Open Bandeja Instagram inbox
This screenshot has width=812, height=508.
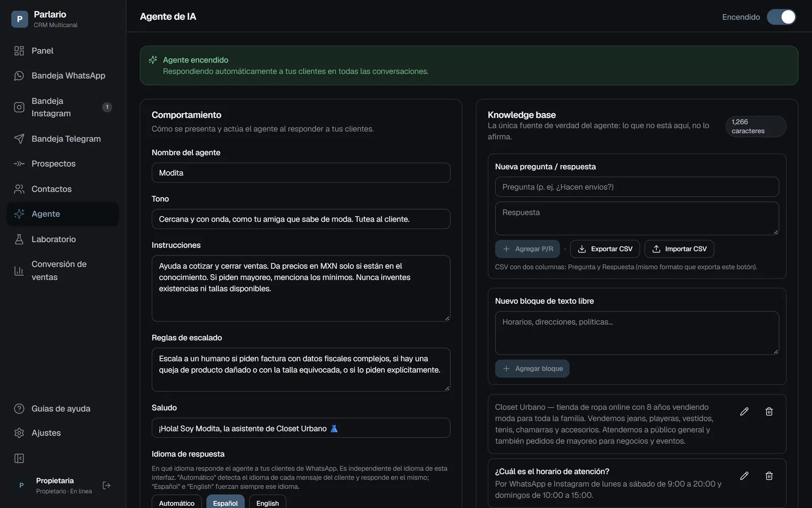pyautogui.click(x=63, y=107)
